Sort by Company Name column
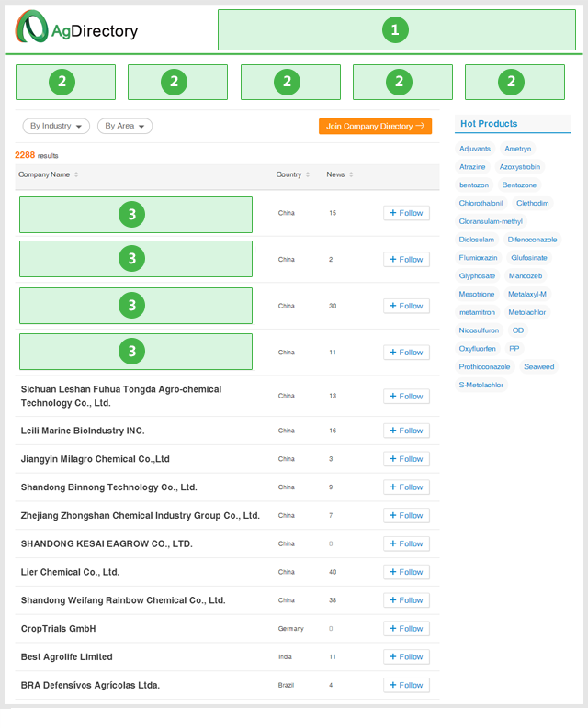This screenshot has width=588, height=728. pyautogui.click(x=49, y=174)
